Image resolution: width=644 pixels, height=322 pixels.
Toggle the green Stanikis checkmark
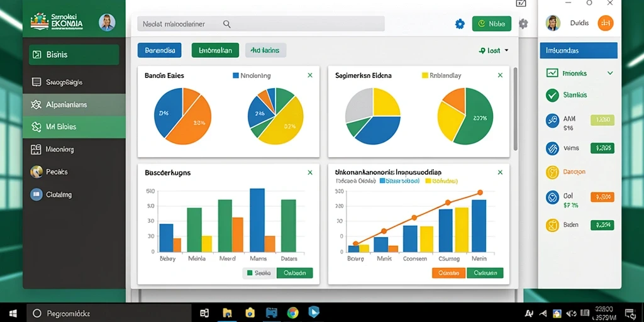point(552,95)
